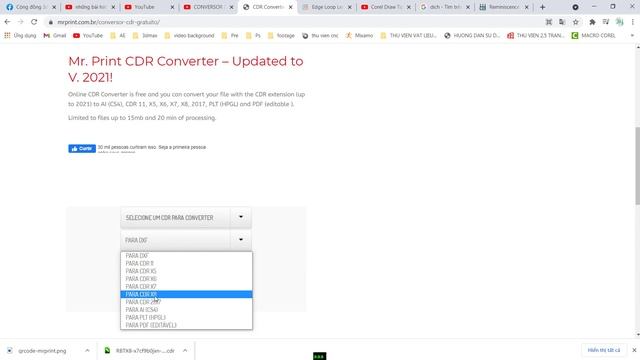Click the page vertical scrollbar thumb
The height and width of the screenshot is (360, 640).
pyautogui.click(x=637, y=166)
